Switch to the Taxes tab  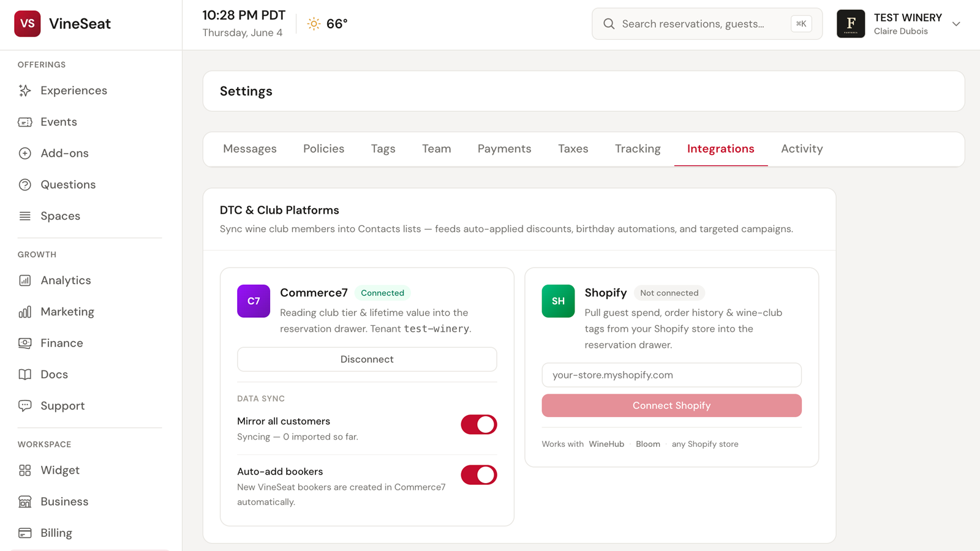click(573, 149)
